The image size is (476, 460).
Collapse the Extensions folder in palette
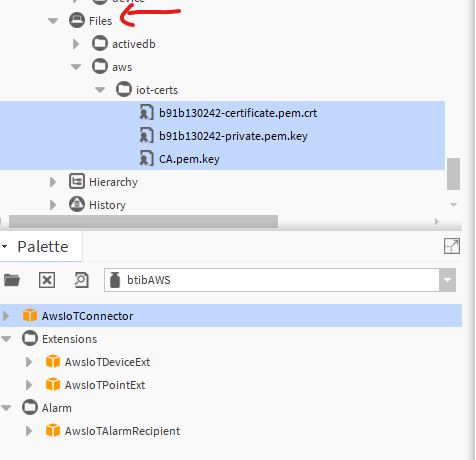[6, 339]
